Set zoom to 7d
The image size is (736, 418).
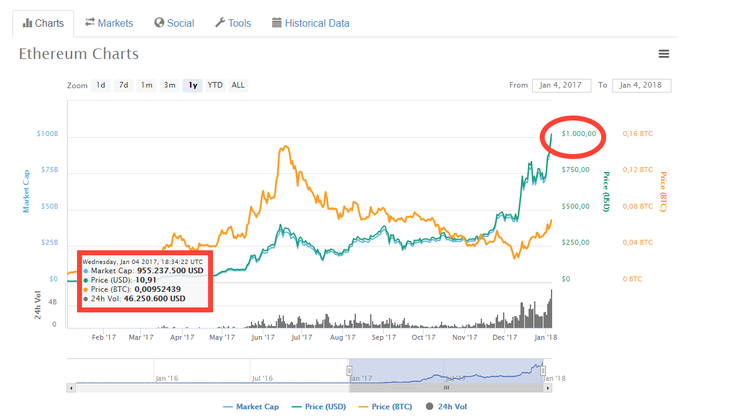pyautogui.click(x=123, y=85)
